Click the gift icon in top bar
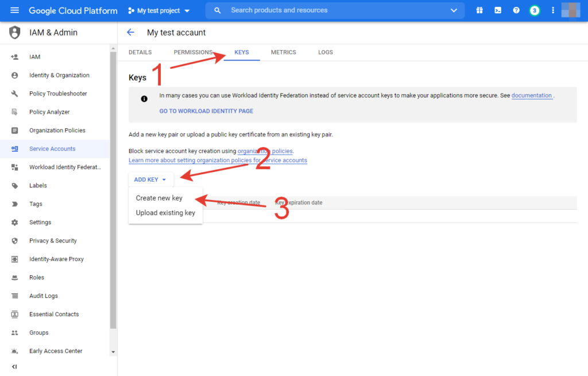 (479, 10)
